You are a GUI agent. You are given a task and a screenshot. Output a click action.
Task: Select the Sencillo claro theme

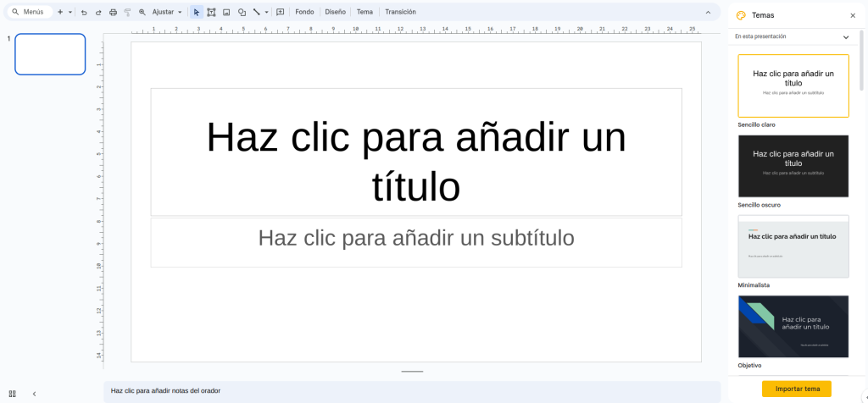click(793, 86)
